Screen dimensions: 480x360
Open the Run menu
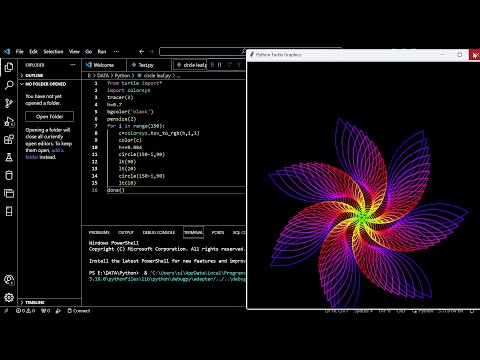(x=102, y=51)
